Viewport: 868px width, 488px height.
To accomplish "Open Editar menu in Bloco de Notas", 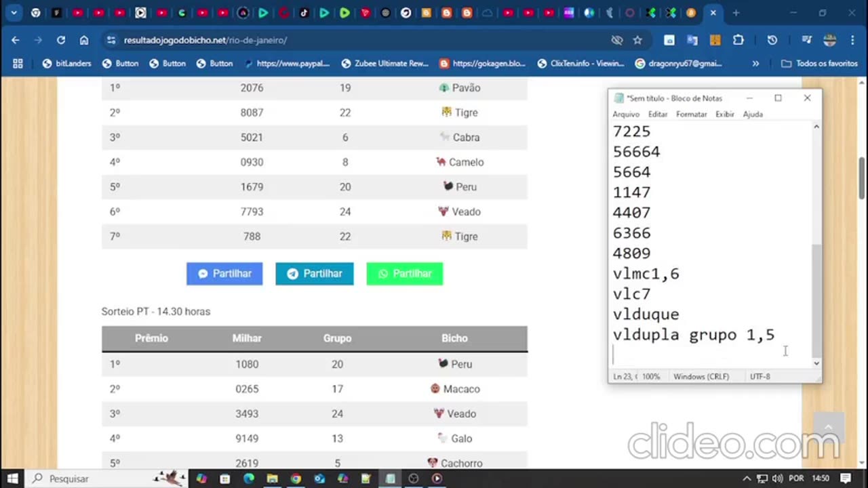I will (x=658, y=114).
